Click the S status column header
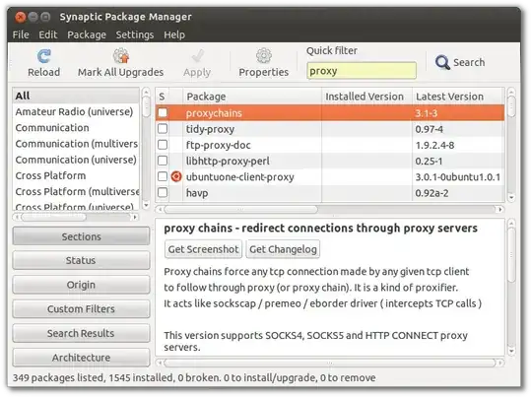Screen dimensions: 532x398 pos(163,97)
